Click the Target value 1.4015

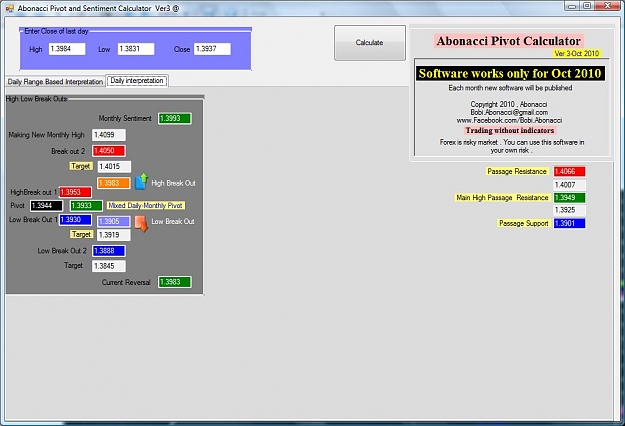114,167
